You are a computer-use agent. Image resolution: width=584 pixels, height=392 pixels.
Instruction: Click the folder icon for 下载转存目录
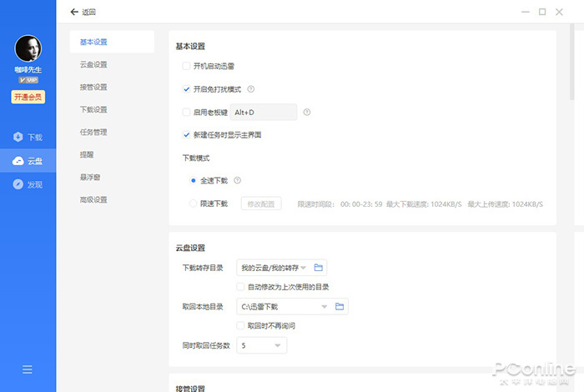[318, 268]
